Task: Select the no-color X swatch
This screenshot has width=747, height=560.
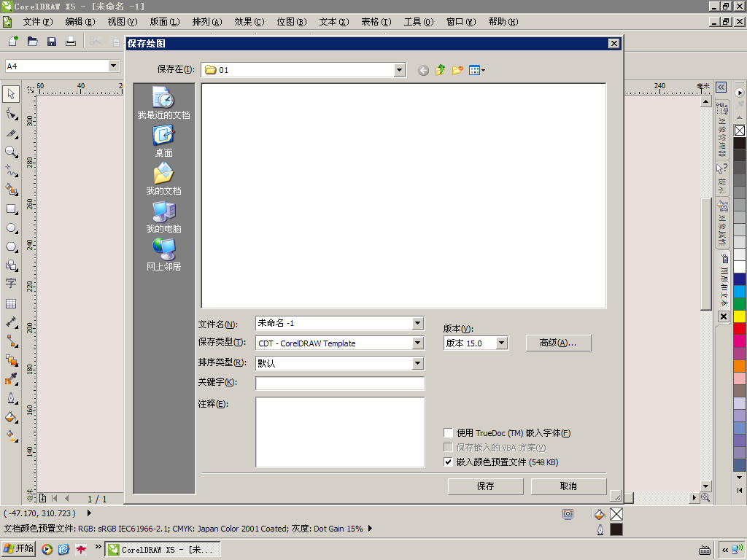Action: [740, 131]
